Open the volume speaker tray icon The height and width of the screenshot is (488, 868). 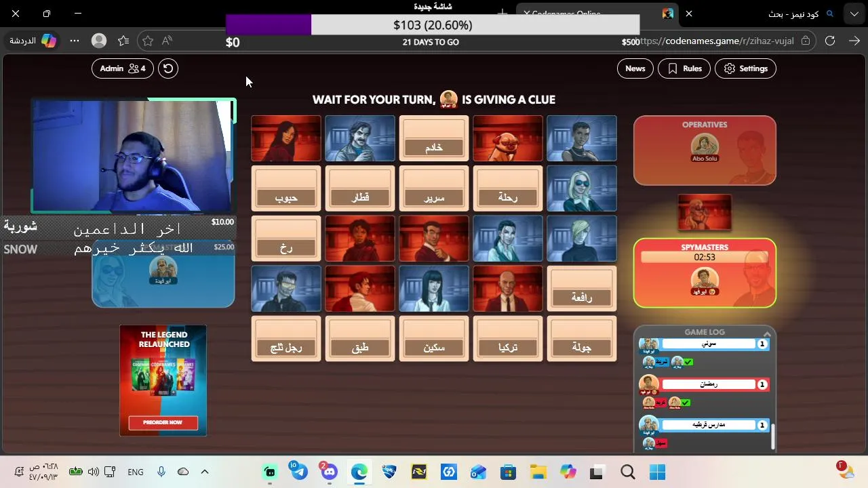pos(94,472)
